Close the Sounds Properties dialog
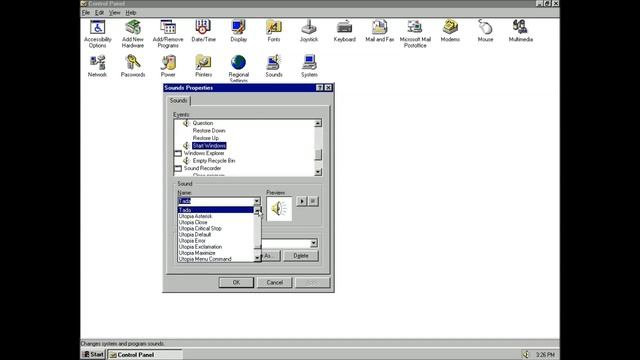This screenshot has width=640, height=360. coord(328,88)
